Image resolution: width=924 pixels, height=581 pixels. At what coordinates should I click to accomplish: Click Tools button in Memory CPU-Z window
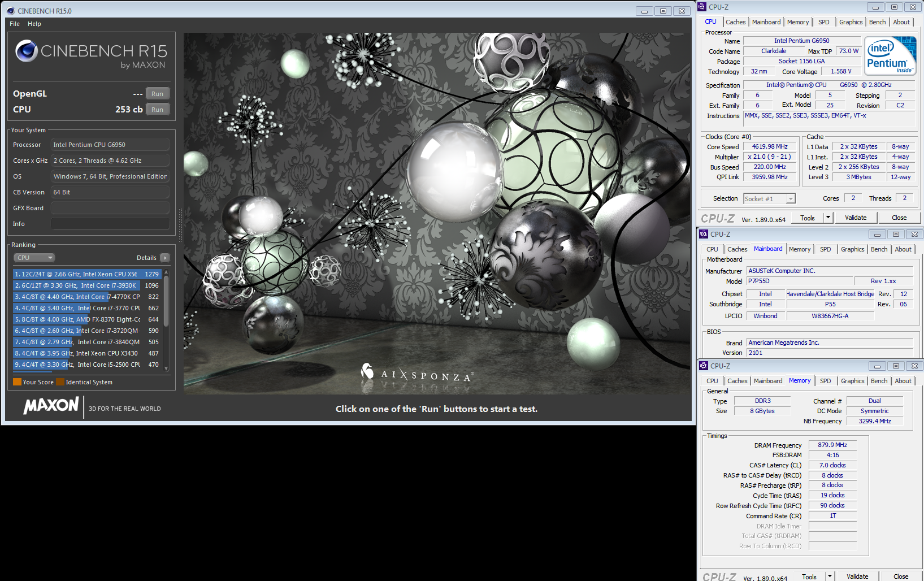click(809, 576)
